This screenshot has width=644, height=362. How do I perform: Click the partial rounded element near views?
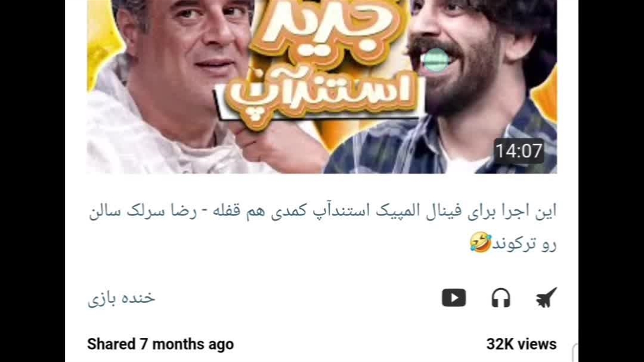pos(575,353)
